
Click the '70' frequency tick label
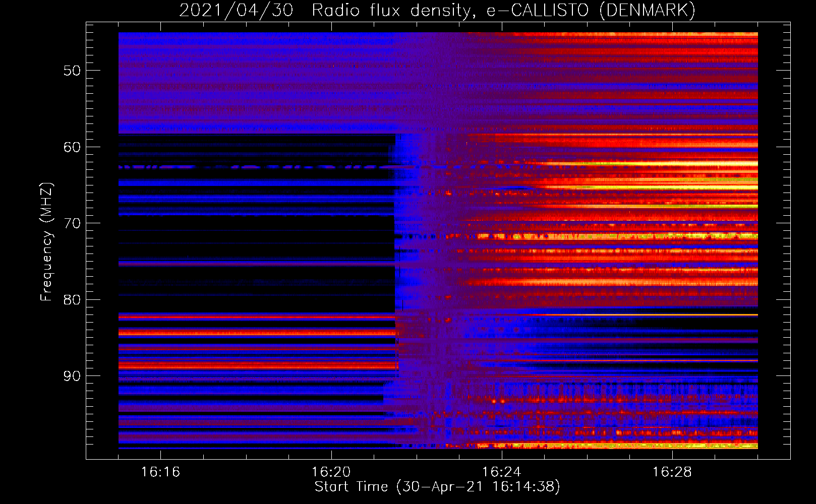[72, 223]
